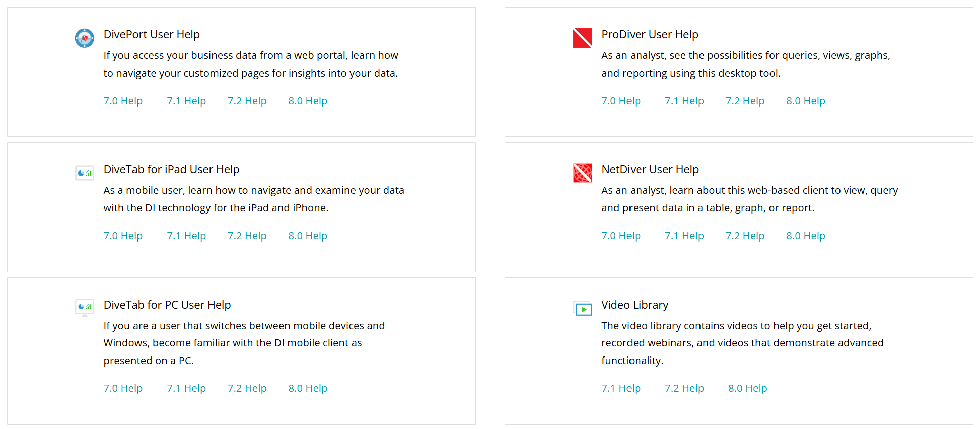Click the ProDiver red flag icon
980x429 pixels.
(x=582, y=38)
